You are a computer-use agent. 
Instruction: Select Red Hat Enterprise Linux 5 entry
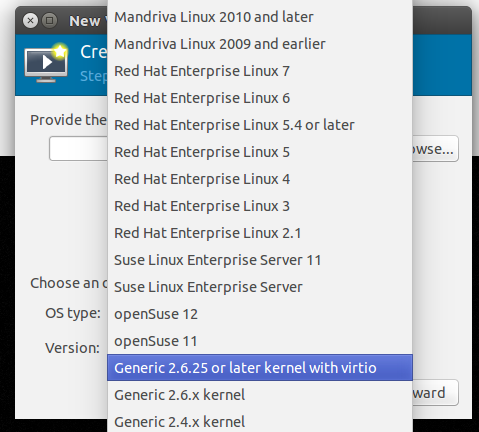260,152
